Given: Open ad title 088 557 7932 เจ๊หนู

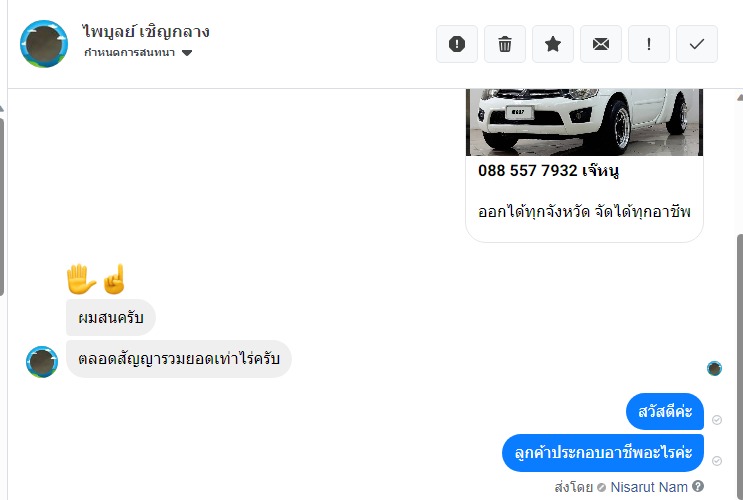Looking at the screenshot, I should pos(548,171).
